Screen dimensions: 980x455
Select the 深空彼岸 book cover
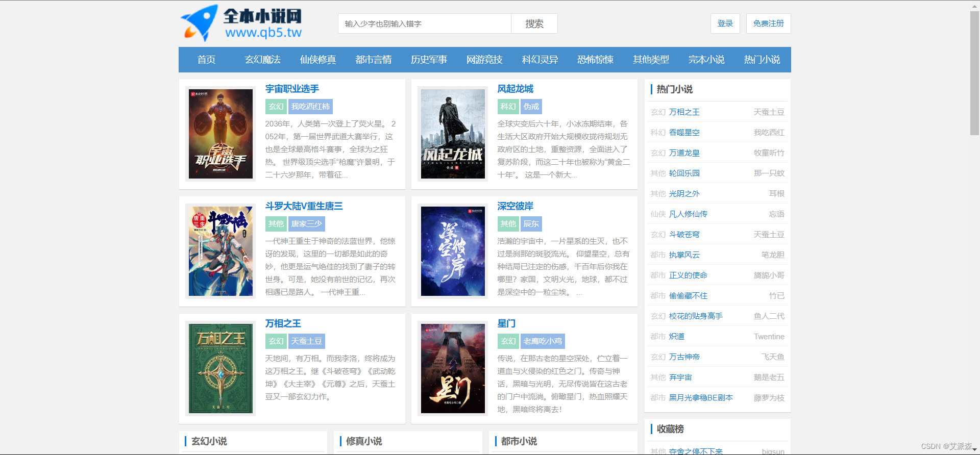453,251
